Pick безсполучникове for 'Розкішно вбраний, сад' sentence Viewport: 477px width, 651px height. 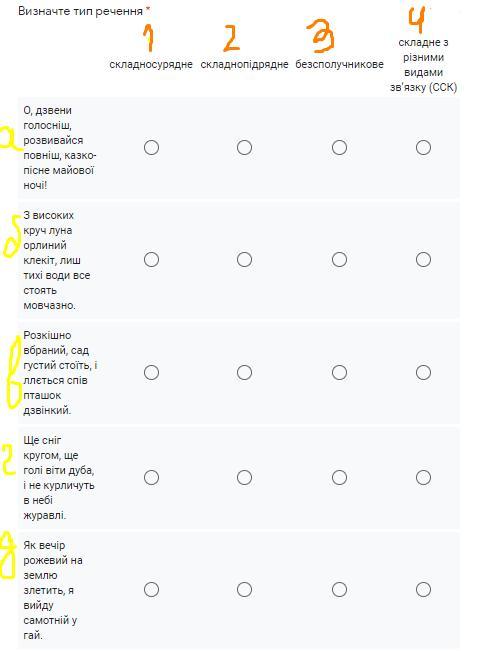(339, 372)
